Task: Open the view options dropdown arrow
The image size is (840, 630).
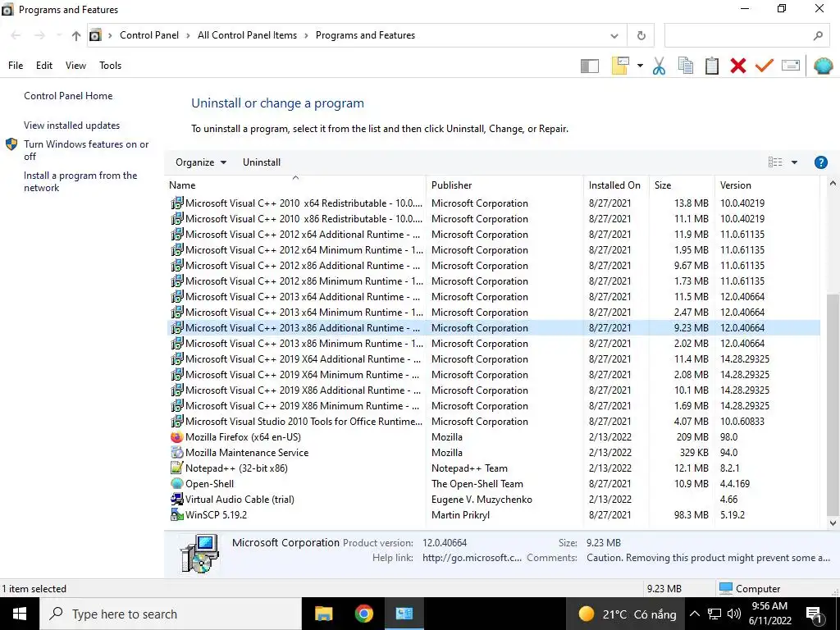Action: 794,162
